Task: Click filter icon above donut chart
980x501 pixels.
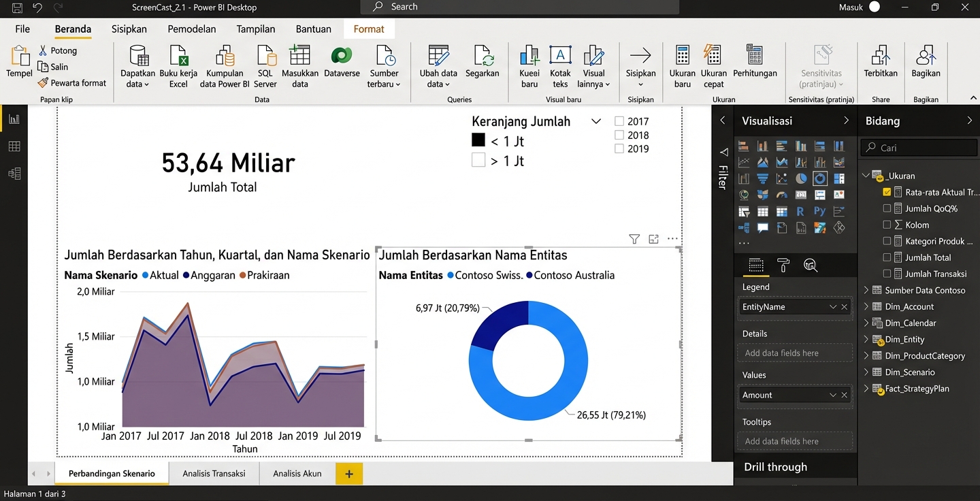Action: pyautogui.click(x=634, y=239)
